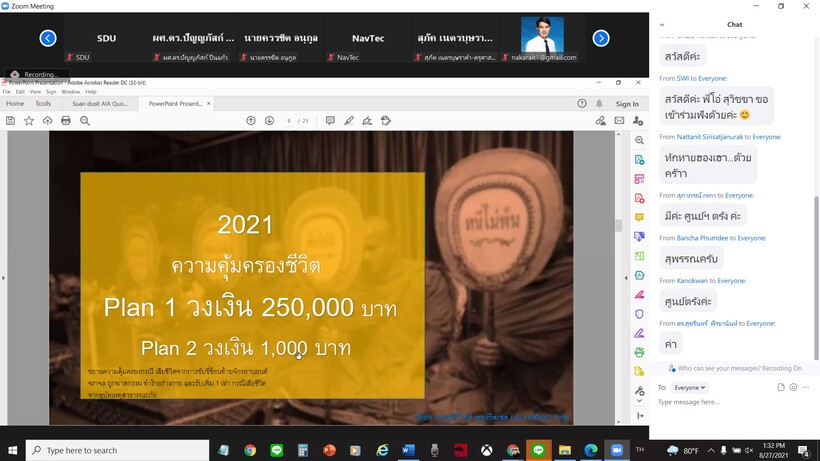Open the Window menu in Acrobat
Viewport: 820px width, 461px height.
(x=71, y=91)
